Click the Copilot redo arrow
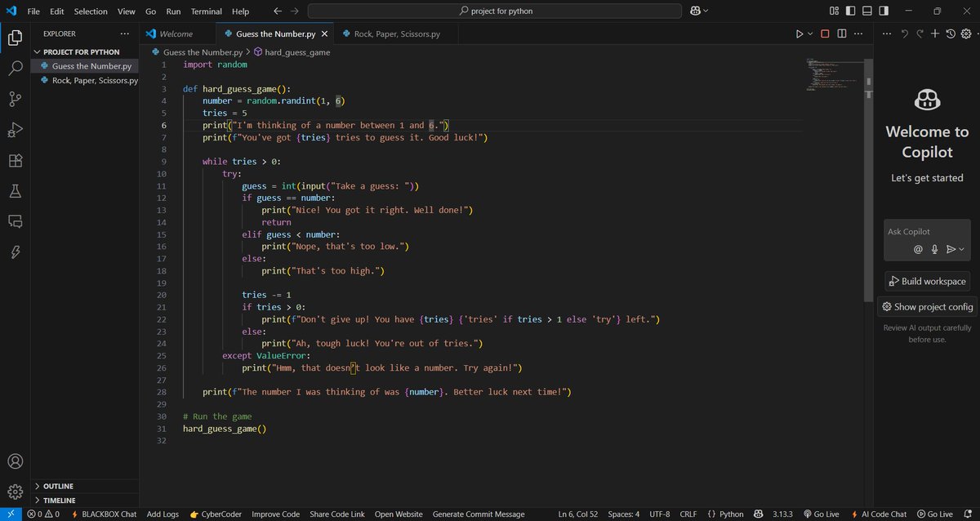The width and height of the screenshot is (980, 521). pyautogui.click(x=920, y=33)
